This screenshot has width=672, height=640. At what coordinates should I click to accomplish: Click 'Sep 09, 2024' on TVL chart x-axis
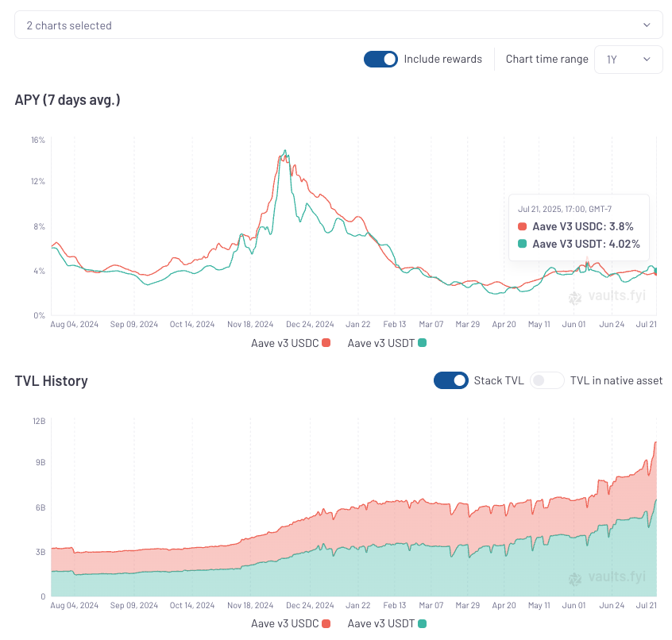click(134, 605)
